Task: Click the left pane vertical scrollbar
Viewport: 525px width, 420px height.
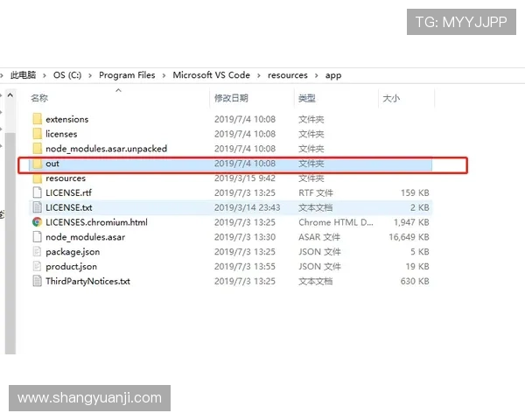Action: (10, 219)
